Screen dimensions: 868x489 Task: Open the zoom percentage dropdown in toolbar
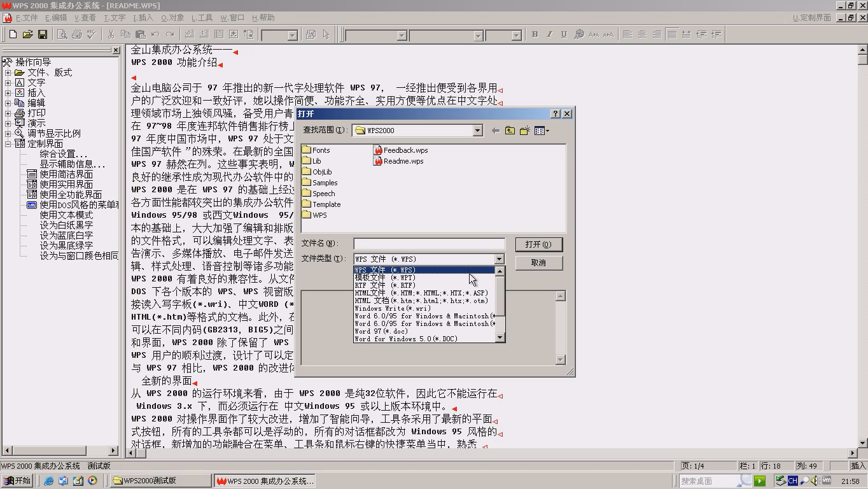[292, 35]
